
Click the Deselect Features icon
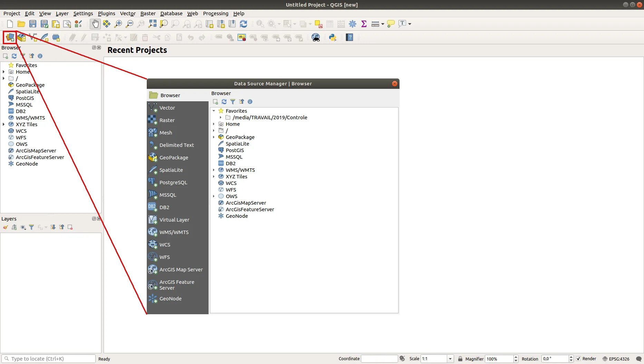coord(318,24)
